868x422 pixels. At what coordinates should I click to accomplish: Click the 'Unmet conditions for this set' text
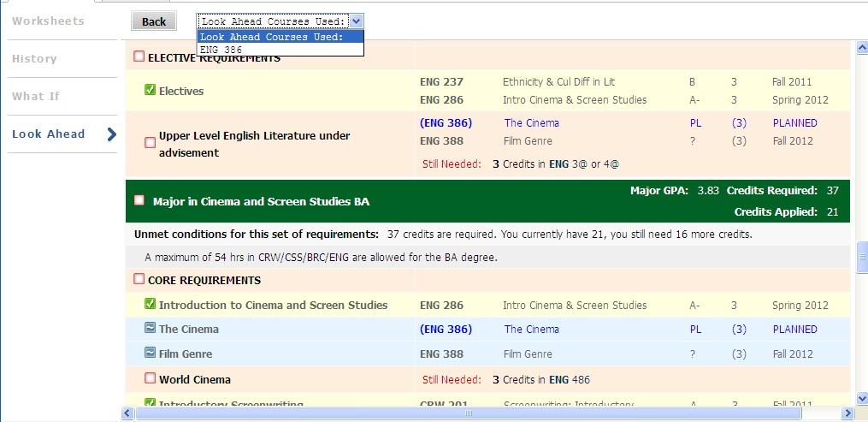click(257, 235)
